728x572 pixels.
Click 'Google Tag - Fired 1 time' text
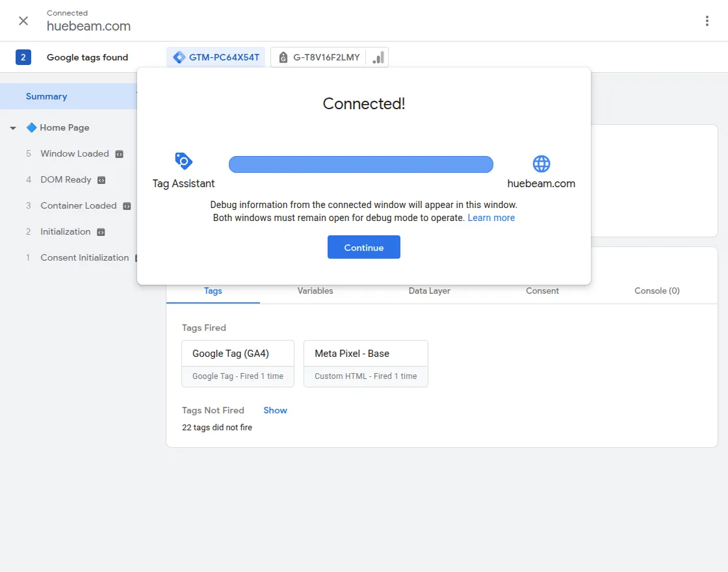(238, 376)
